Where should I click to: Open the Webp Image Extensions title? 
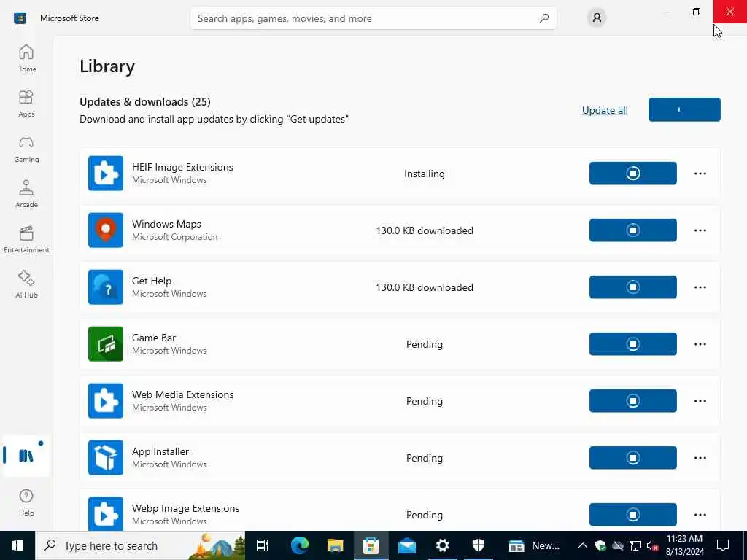pos(186,508)
